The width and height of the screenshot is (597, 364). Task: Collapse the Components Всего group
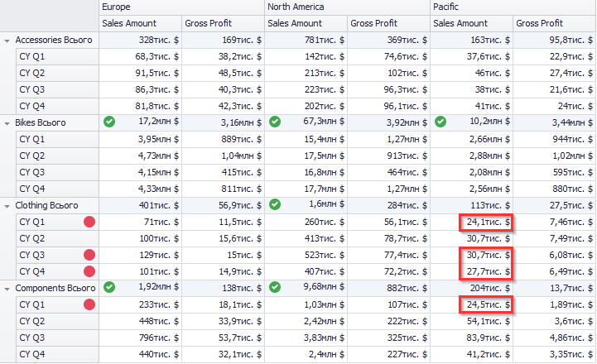coord(7,289)
